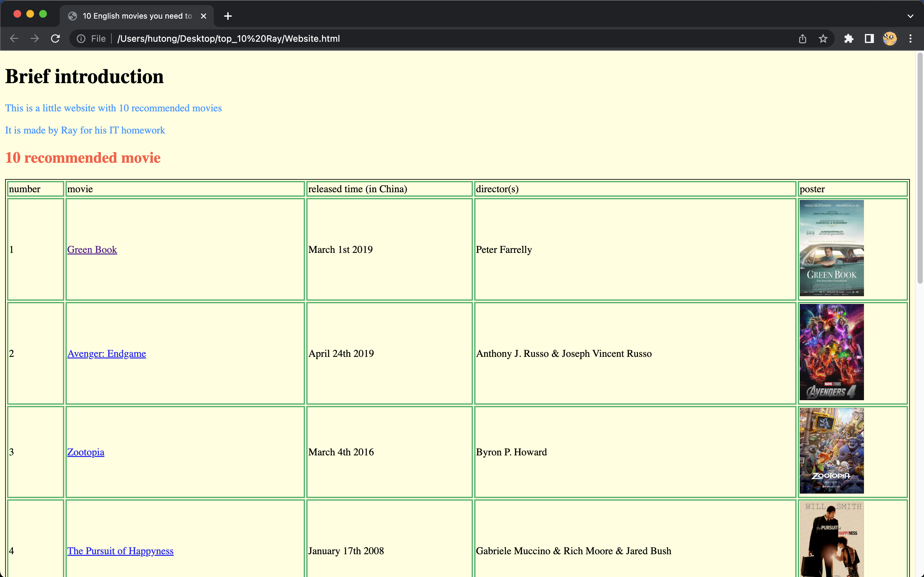Click the 'movie' column header
This screenshot has width=924, height=577.
[x=185, y=189]
